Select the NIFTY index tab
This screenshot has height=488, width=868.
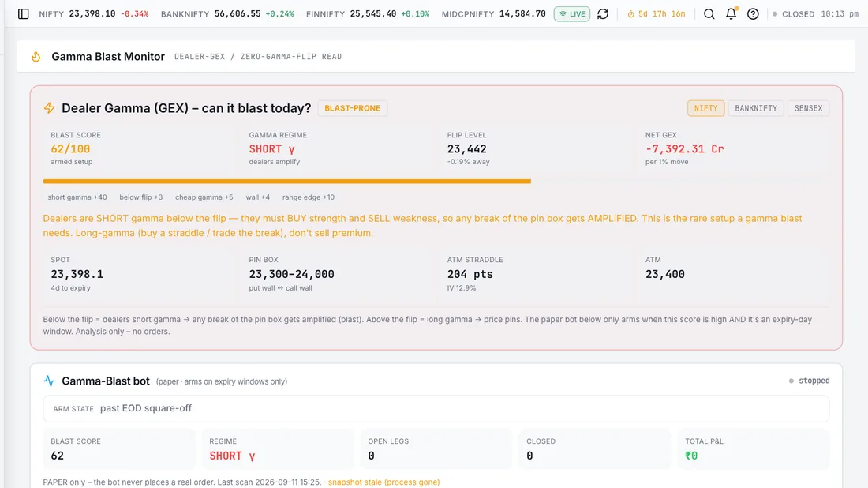coord(705,108)
